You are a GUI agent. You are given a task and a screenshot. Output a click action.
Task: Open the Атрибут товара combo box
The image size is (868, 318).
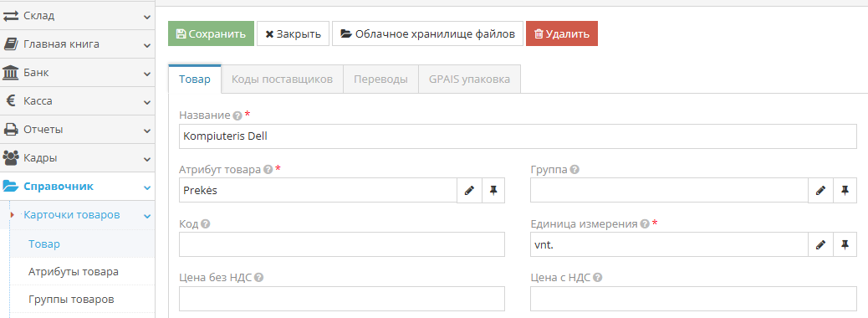pyautogui.click(x=319, y=191)
